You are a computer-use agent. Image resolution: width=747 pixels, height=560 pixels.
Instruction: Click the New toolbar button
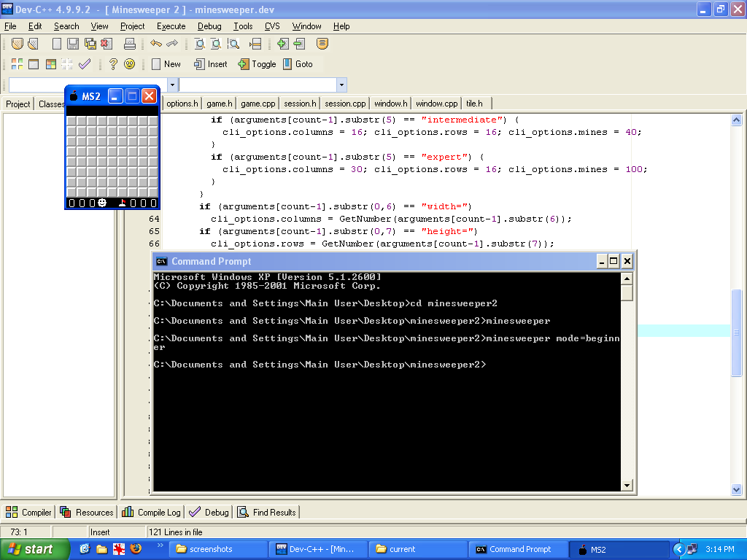(x=166, y=64)
